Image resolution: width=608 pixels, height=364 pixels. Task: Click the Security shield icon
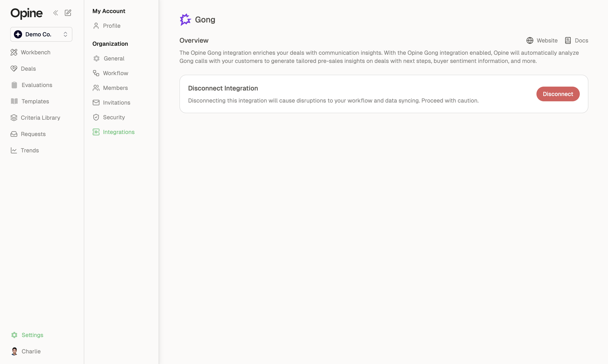[x=96, y=117]
